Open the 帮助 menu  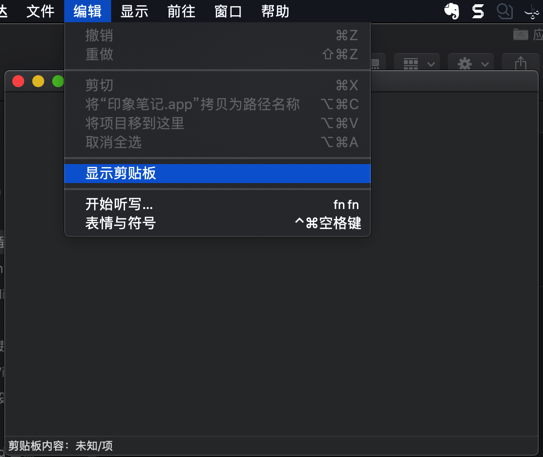point(275,11)
